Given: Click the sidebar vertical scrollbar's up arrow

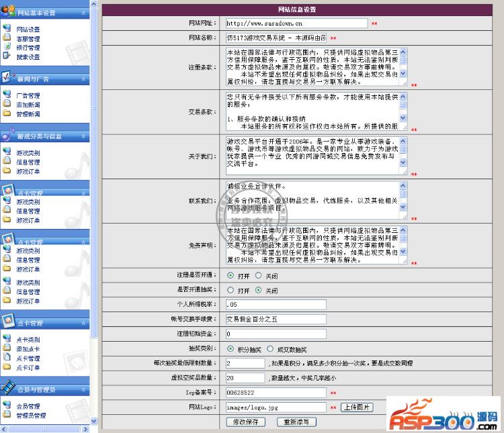Looking at the screenshot, I should pos(94,4).
